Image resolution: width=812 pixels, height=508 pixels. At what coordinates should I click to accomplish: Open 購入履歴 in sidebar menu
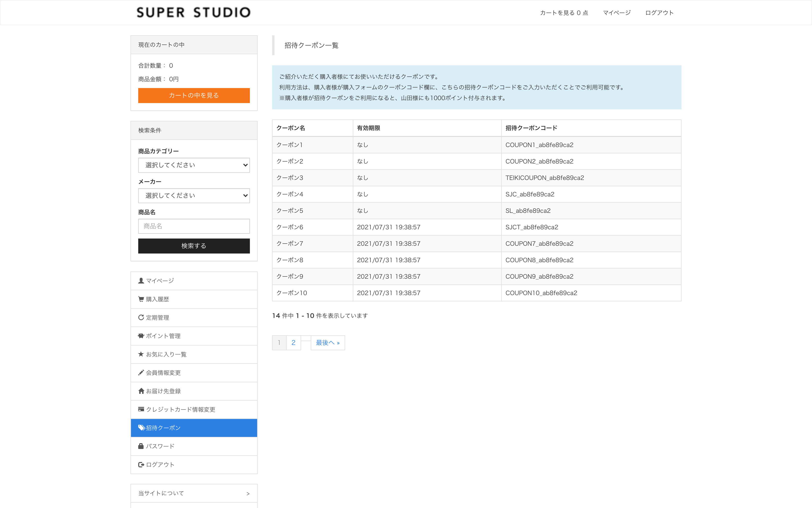coord(194,299)
